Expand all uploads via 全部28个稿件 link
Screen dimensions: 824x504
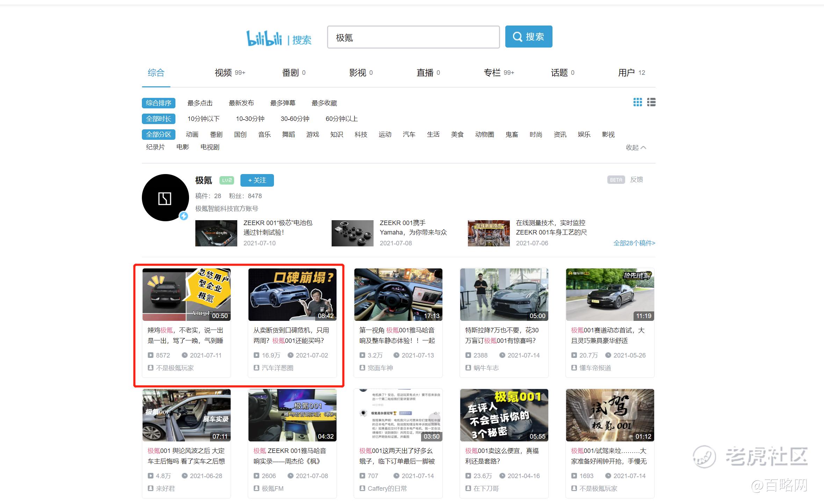(634, 243)
